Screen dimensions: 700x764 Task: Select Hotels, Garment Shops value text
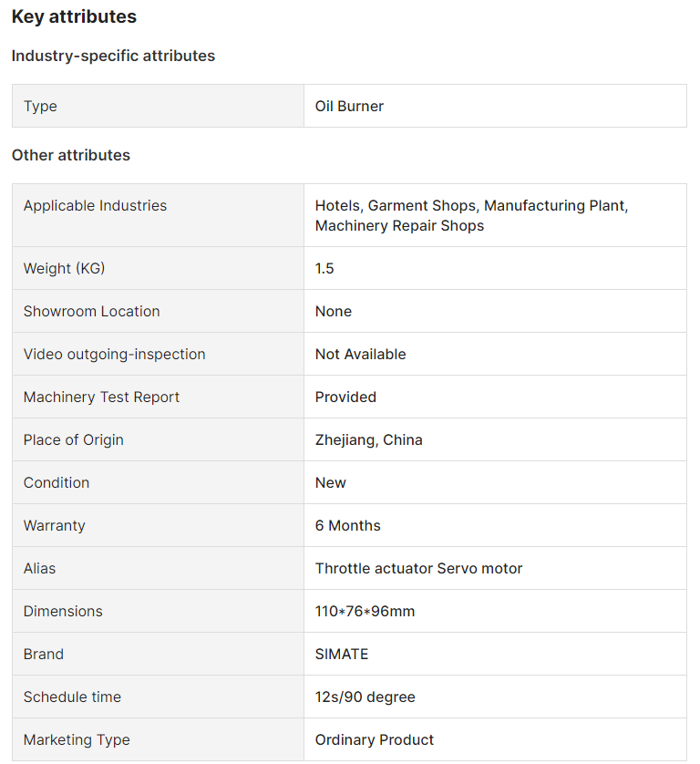point(471,215)
